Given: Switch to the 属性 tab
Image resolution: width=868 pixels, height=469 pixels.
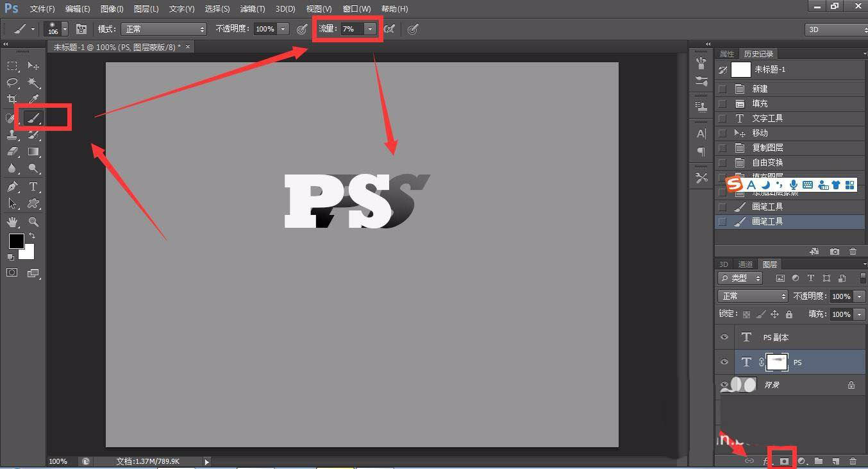Looking at the screenshot, I should point(727,54).
